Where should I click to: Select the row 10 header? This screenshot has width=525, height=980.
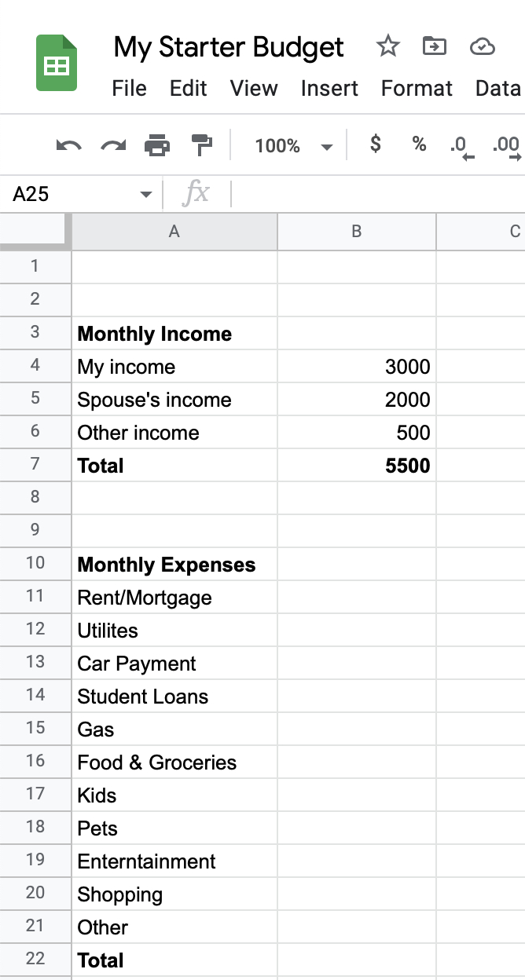tap(35, 564)
